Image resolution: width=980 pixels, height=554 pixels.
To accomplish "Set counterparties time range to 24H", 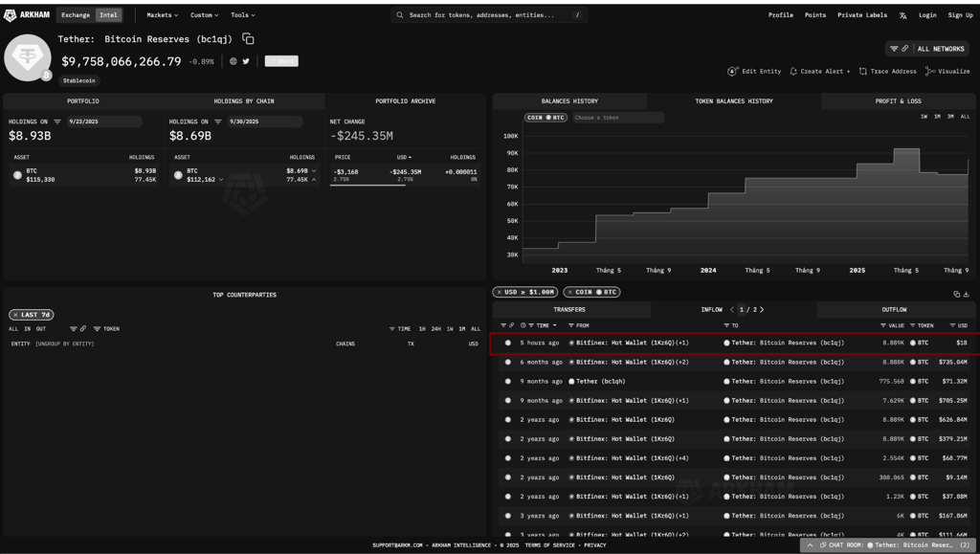I will coord(435,328).
